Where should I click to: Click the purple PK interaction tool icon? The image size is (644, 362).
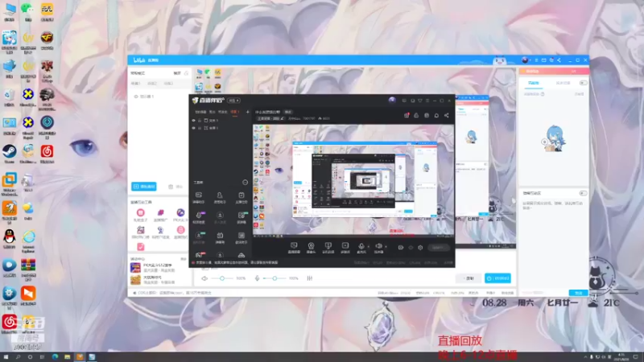pyautogui.click(x=180, y=212)
